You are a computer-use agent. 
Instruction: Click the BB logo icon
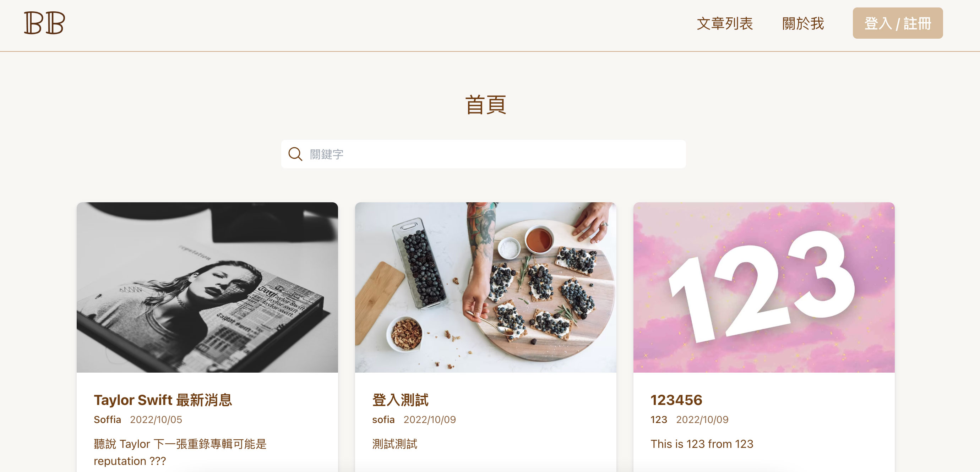[44, 23]
